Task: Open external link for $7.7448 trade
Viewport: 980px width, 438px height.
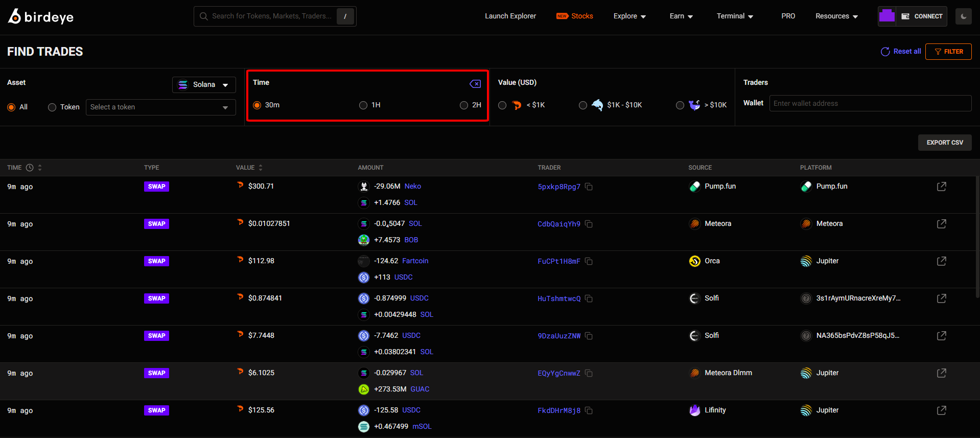Action: (941, 336)
